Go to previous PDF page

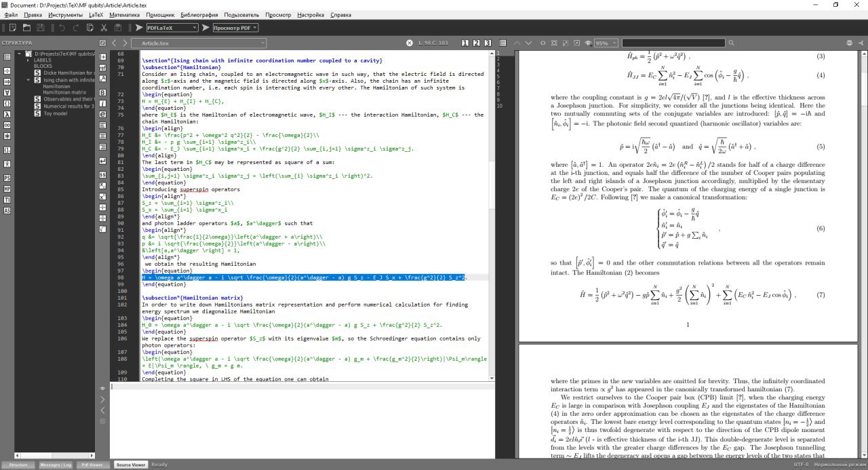[x=517, y=43]
